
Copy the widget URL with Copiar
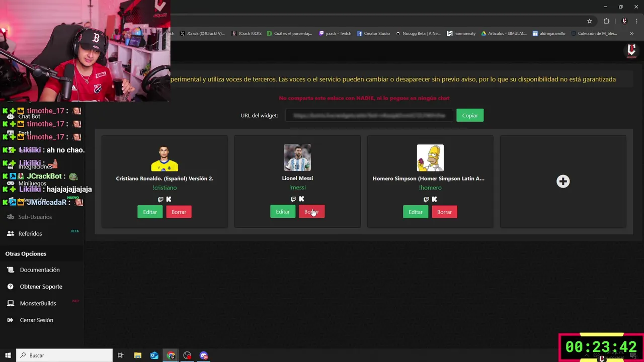(470, 115)
